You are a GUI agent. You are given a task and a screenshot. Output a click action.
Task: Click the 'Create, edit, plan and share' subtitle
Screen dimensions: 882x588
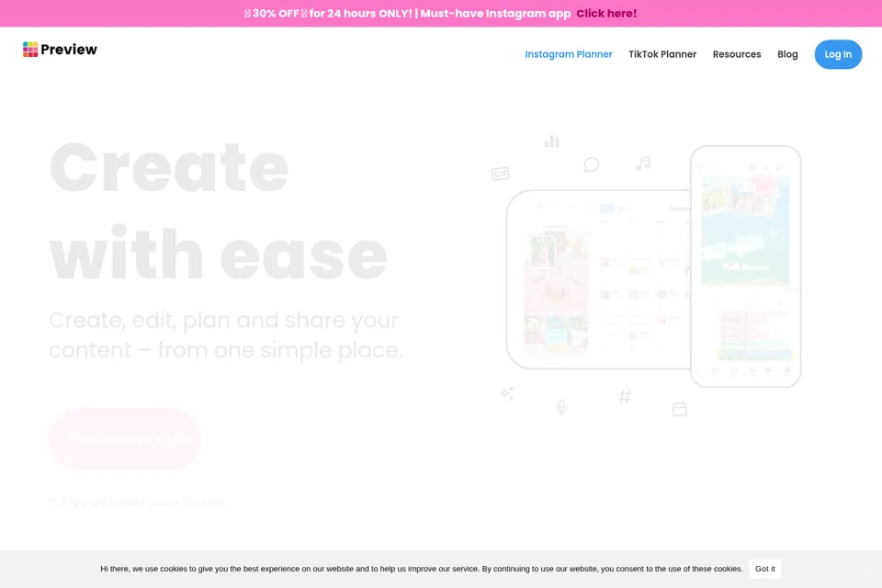point(226,334)
